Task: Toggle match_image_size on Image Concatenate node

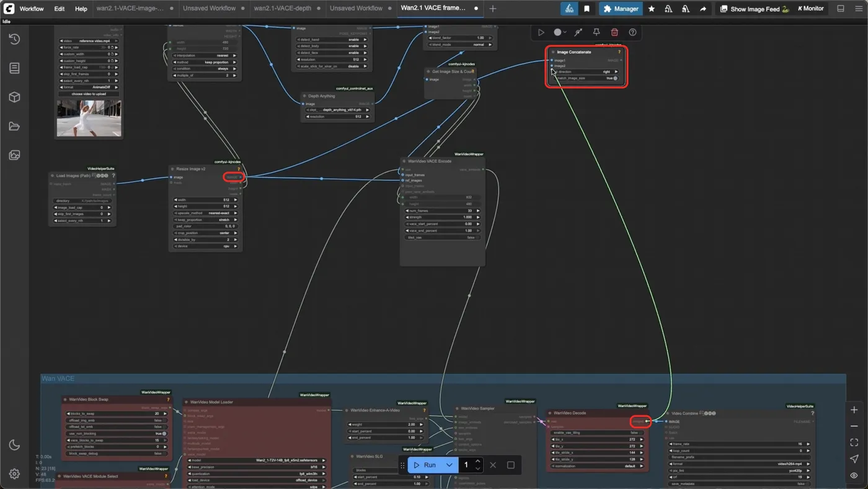Action: (x=586, y=78)
